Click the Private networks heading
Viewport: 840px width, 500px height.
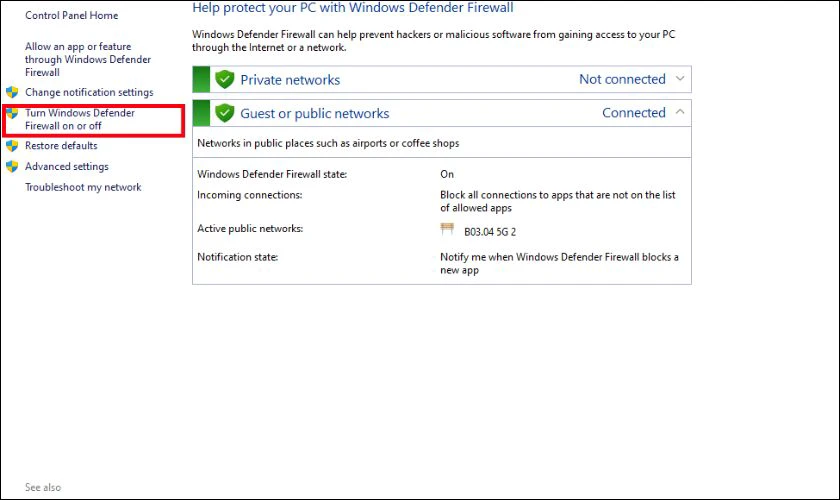290,80
